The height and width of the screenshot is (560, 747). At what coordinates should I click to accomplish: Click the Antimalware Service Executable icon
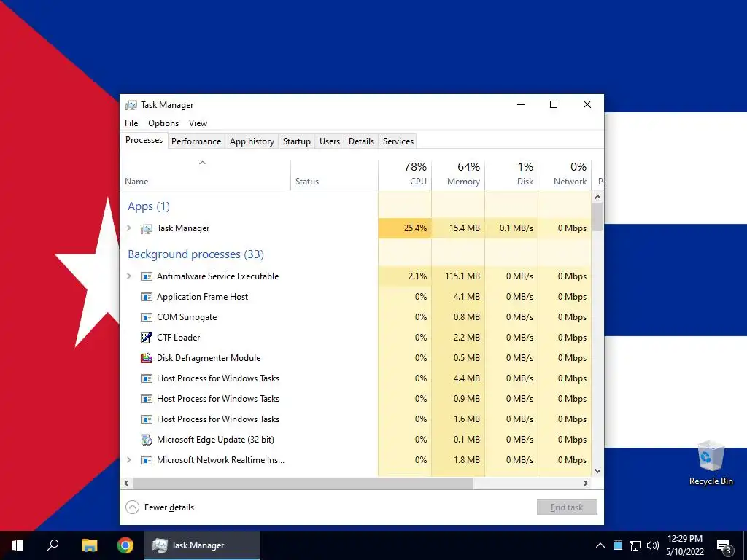[146, 276]
